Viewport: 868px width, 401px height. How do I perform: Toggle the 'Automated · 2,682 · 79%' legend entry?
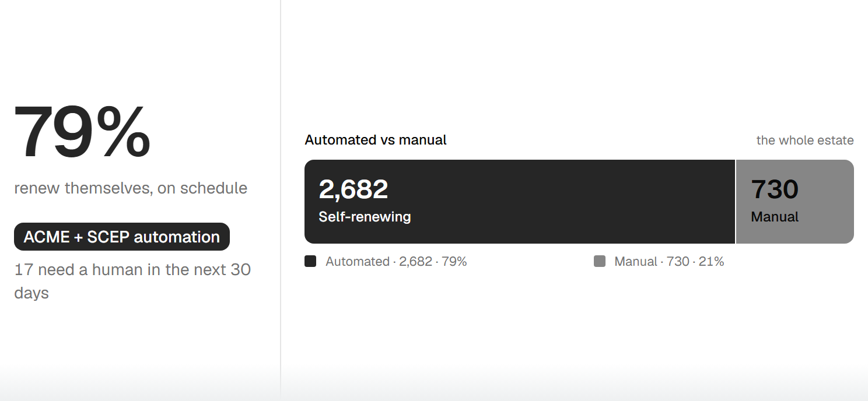point(386,262)
